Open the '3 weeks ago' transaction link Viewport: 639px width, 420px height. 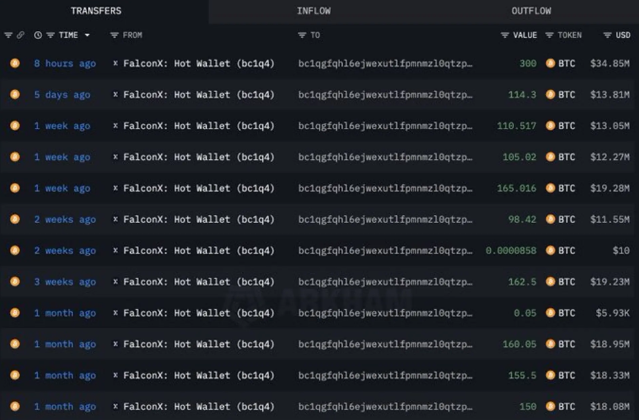coord(66,282)
